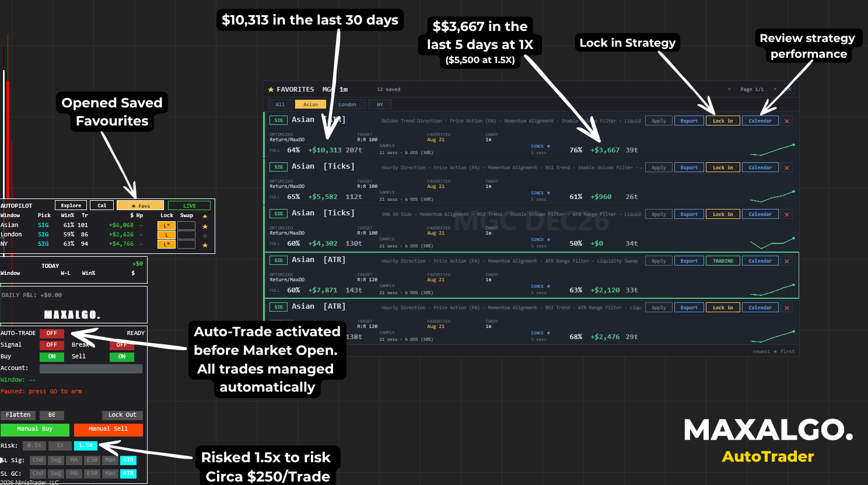Screen dimensions: 868x485
Task: Open the equity sparkline of the +$4,302 strategy
Action: [772, 243]
